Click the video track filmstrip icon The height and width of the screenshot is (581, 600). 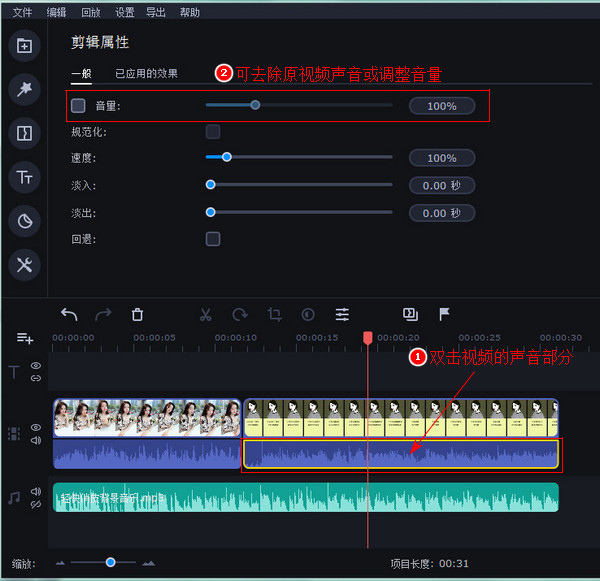click(14, 434)
